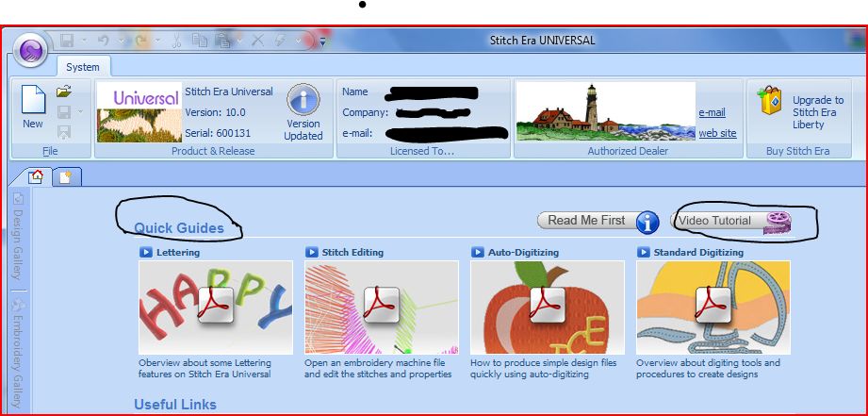The height and width of the screenshot is (416, 868).
Task: Click the 'Useful Links' heading
Action: click(175, 405)
